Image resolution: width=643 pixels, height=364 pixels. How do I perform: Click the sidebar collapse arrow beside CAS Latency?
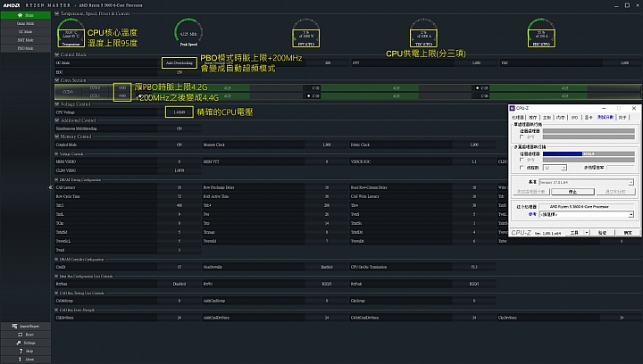[x=51, y=187]
